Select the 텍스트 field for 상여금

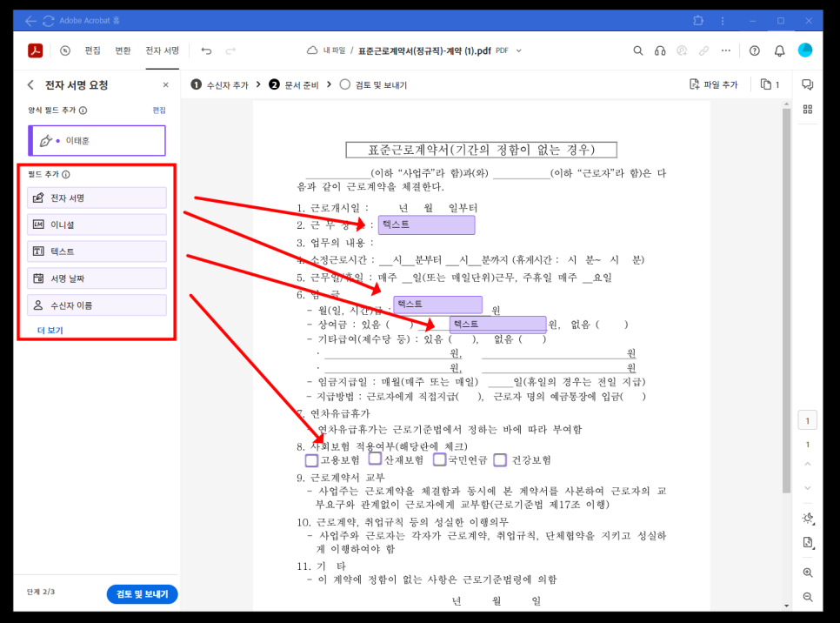[x=497, y=325]
